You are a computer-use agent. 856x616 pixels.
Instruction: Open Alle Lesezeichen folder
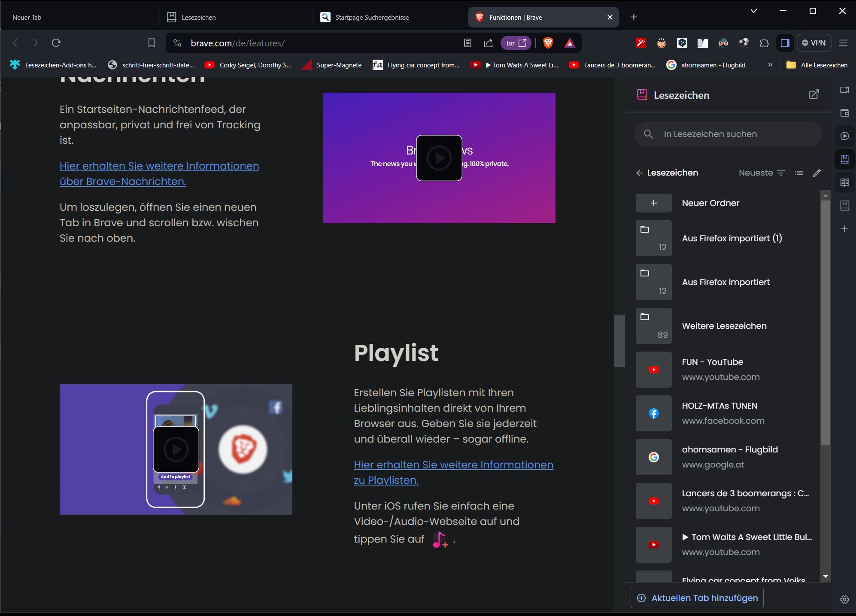pyautogui.click(x=817, y=65)
